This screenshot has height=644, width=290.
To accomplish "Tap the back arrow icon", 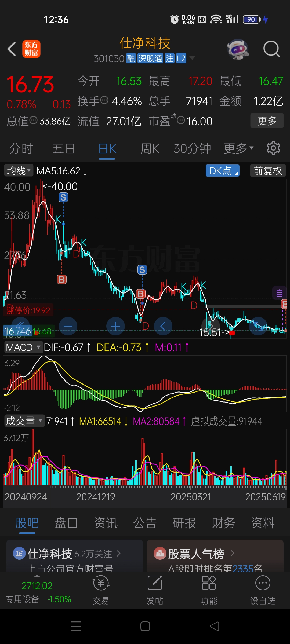I will (x=12, y=49).
